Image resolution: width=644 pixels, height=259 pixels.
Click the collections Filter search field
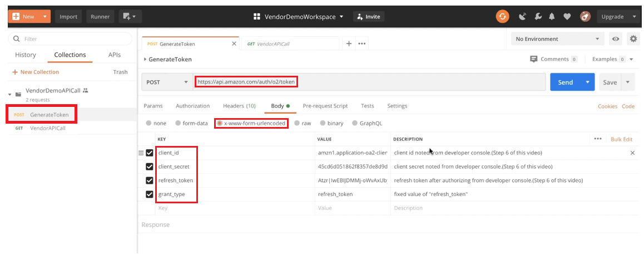[x=70, y=39]
